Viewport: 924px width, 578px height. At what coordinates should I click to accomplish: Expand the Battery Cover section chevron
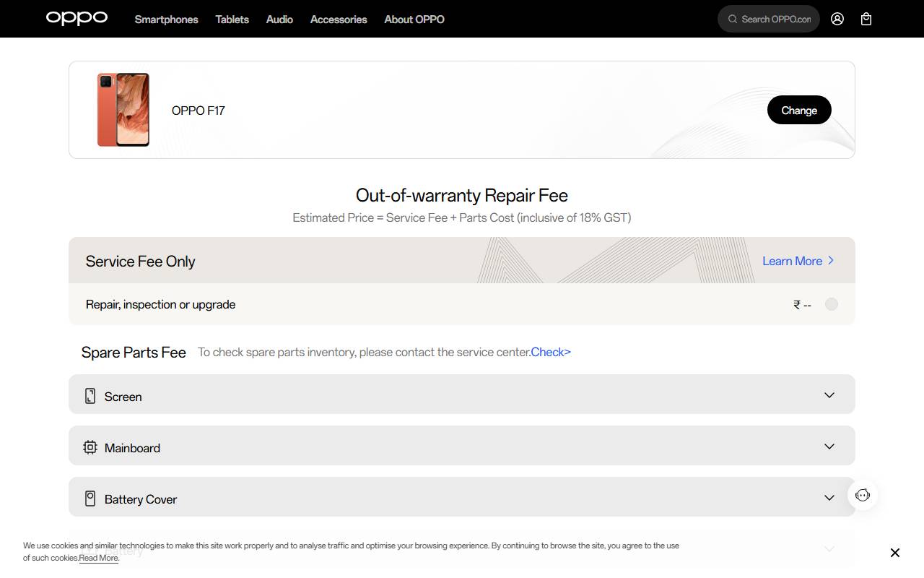(829, 498)
